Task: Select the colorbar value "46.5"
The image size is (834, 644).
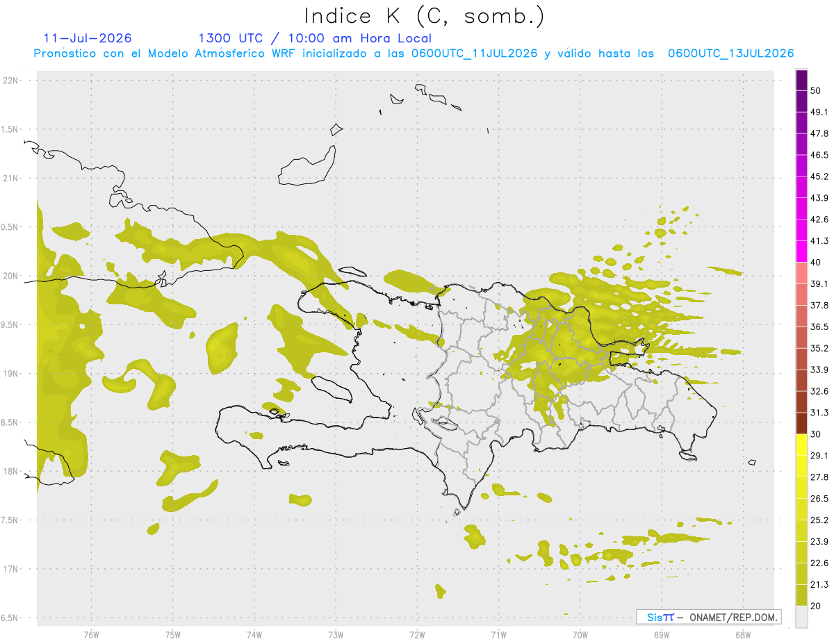Action: 820,155
